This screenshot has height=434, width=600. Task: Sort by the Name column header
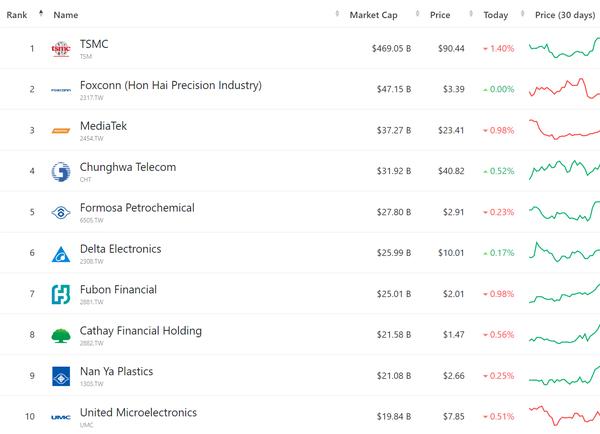pyautogui.click(x=66, y=15)
